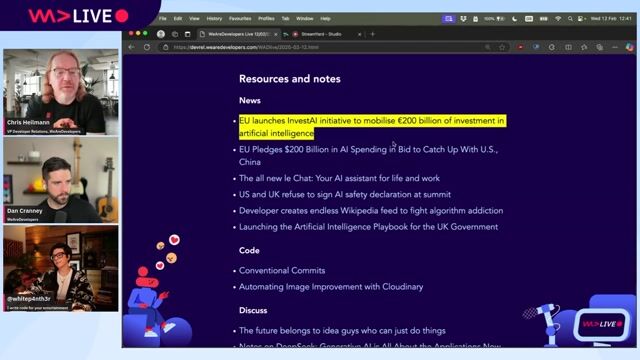The height and width of the screenshot is (360, 640).
Task: Click the Code section heading
Action: click(x=249, y=251)
